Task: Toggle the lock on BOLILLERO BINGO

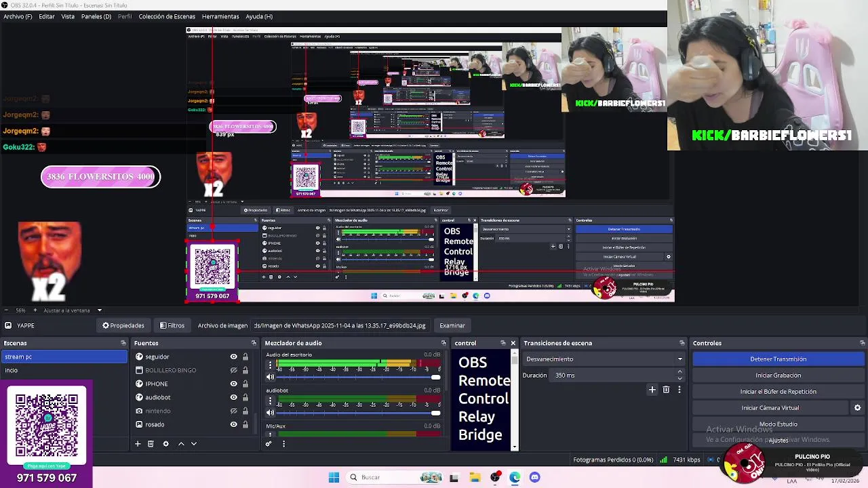Action: point(245,370)
